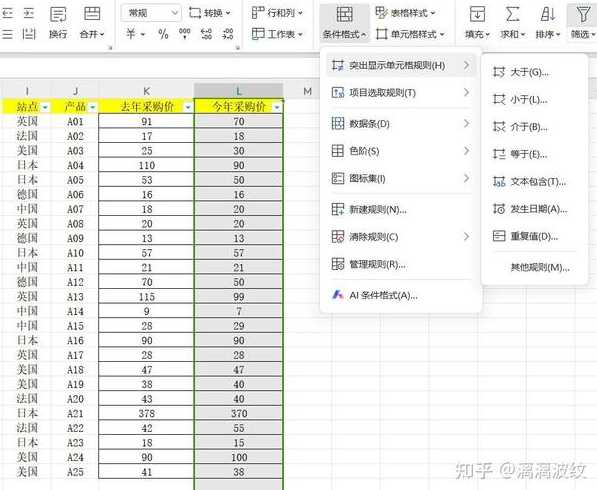
Task: Choose AI 条件格式(A)... menu item
Action: pyautogui.click(x=401, y=295)
